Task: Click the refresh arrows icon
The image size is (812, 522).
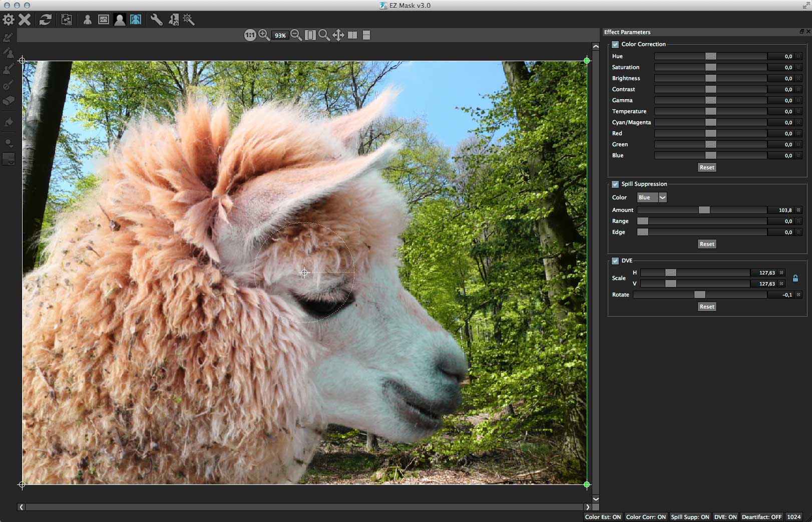Action: tap(46, 20)
